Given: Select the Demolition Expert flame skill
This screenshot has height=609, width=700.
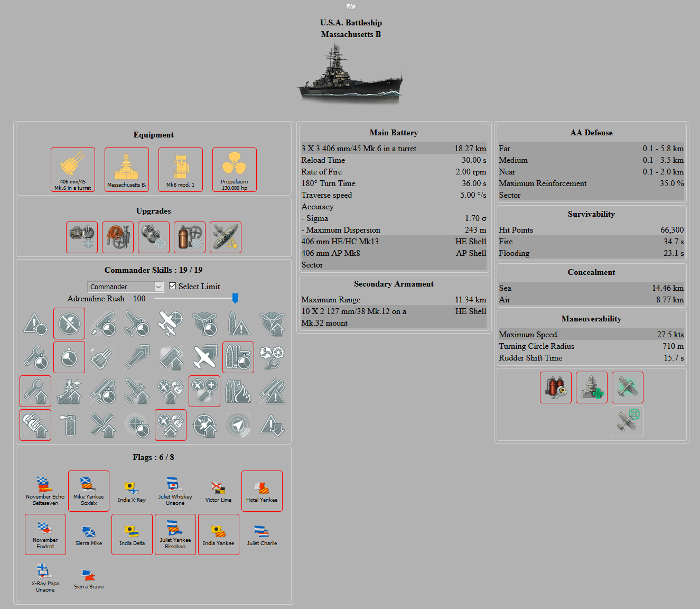Looking at the screenshot, I should pos(238,391).
